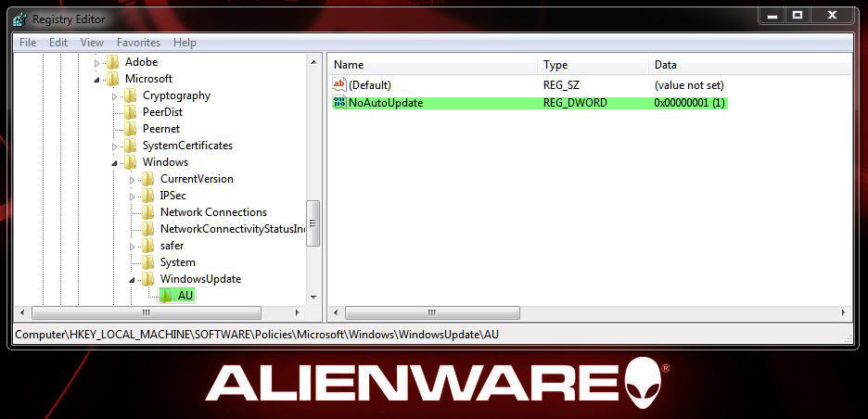The image size is (868, 419).
Task: Click the values pane scroll left arrow
Action: click(x=336, y=312)
